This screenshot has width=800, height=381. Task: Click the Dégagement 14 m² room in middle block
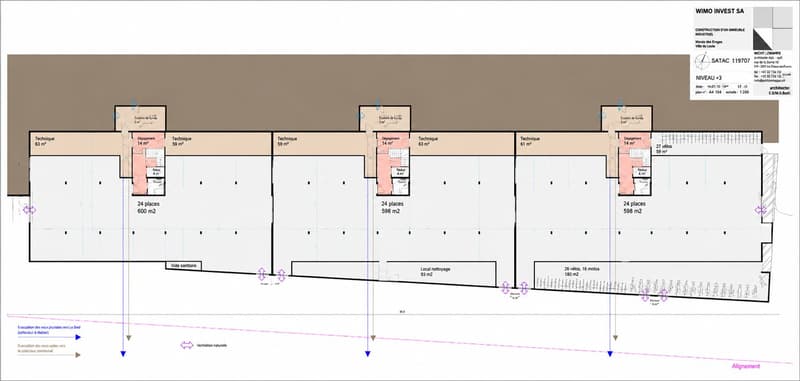coord(392,140)
